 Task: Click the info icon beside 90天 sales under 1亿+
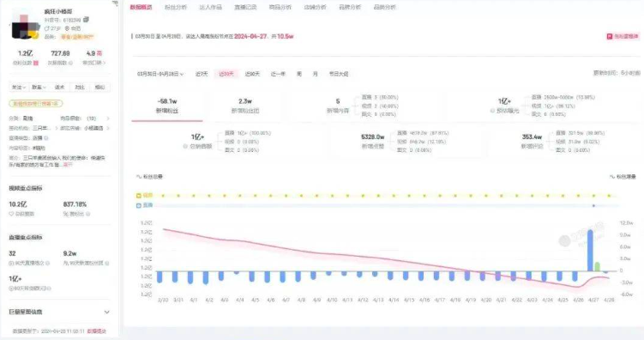(49, 288)
